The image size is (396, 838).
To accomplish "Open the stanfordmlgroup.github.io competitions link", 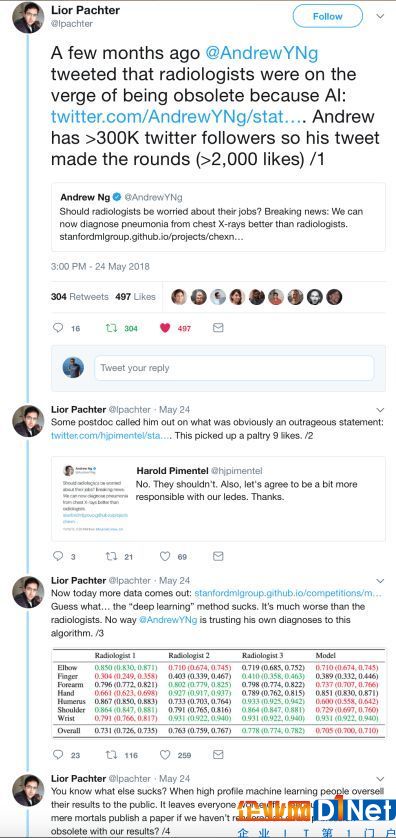I will (289, 594).
